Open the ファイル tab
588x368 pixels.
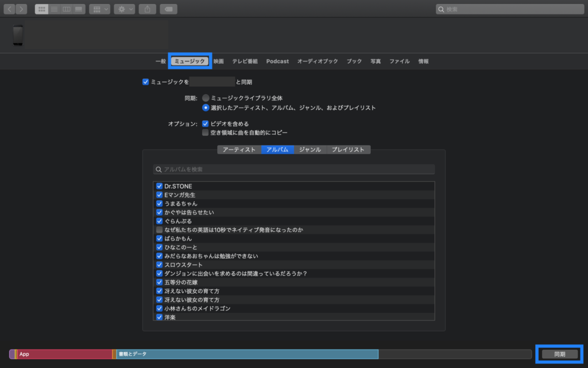coord(400,61)
